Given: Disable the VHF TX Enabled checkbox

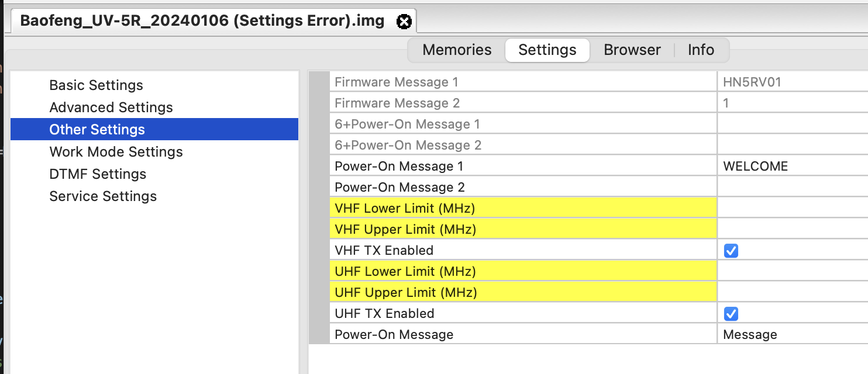Looking at the screenshot, I should [731, 251].
